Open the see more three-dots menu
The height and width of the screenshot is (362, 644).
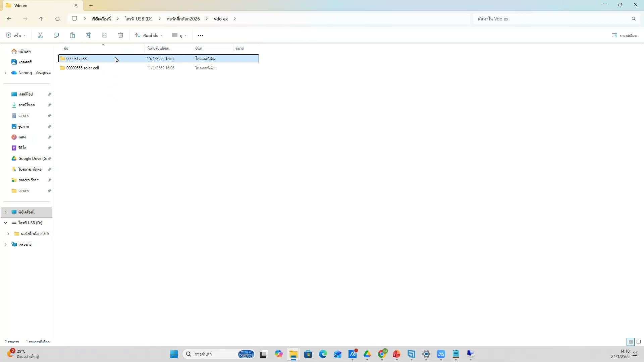pos(201,36)
